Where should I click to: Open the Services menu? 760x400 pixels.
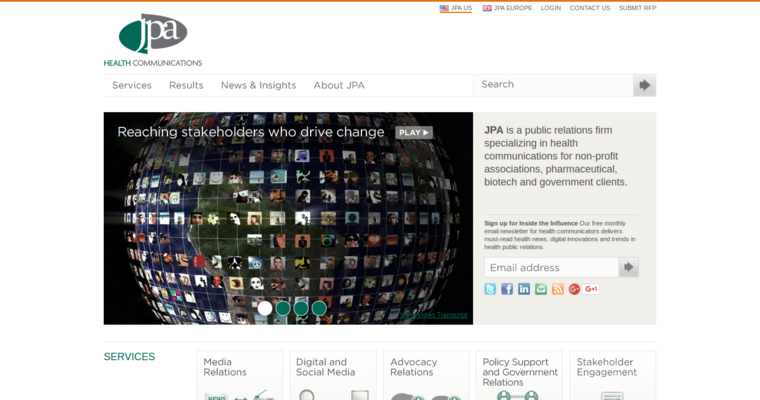132,85
